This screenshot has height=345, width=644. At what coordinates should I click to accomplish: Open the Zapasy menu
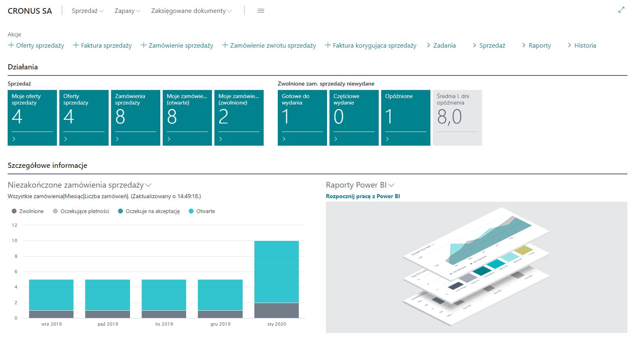(x=127, y=11)
